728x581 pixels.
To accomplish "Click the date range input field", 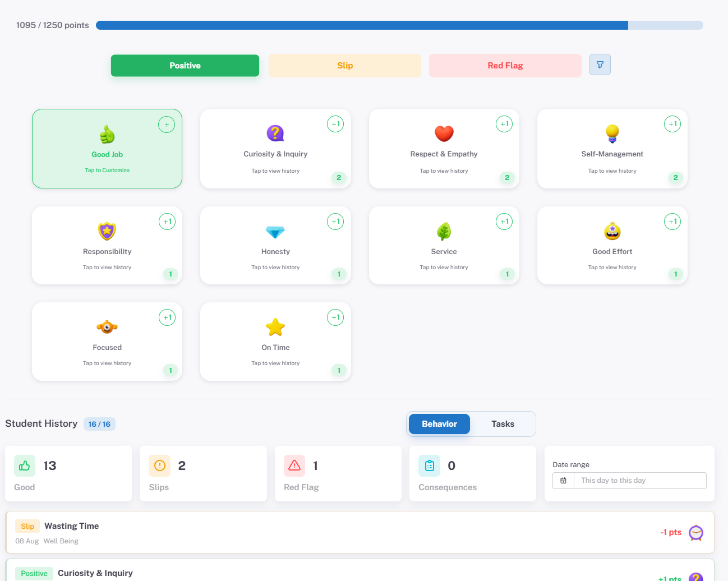I will point(640,481).
